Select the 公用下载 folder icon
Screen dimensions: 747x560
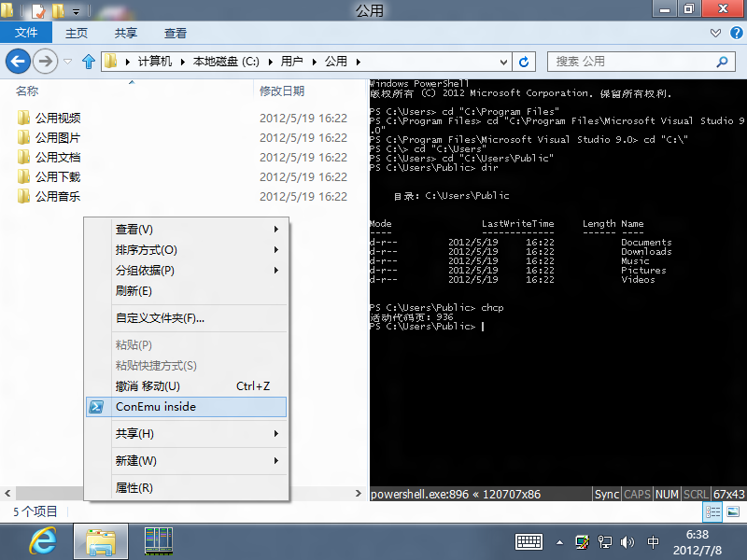(23, 176)
